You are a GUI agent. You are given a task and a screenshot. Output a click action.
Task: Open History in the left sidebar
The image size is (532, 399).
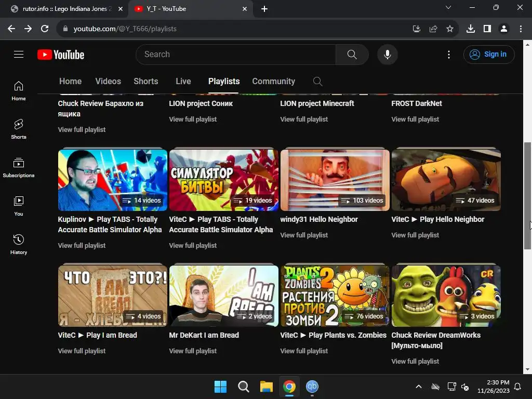(x=19, y=244)
